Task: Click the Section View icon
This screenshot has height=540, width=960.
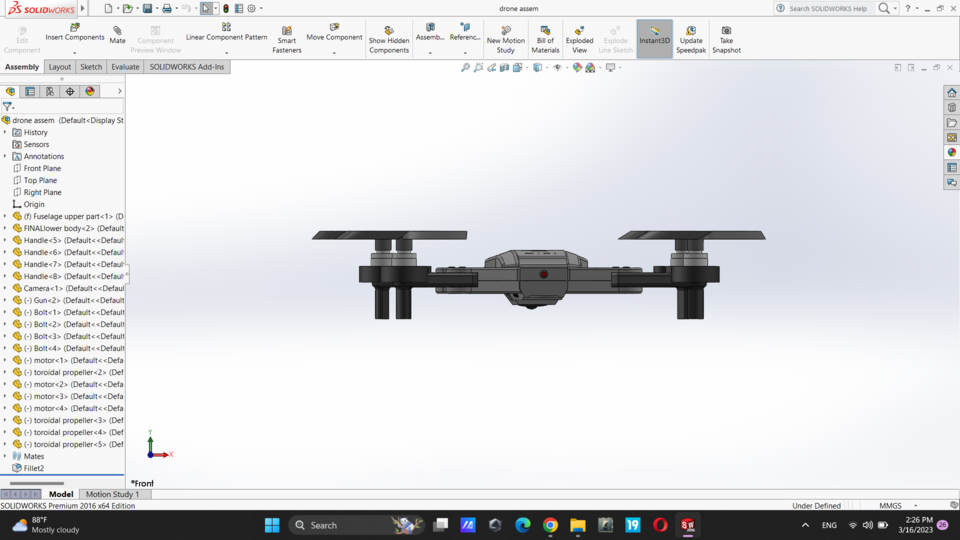Action: click(504, 67)
